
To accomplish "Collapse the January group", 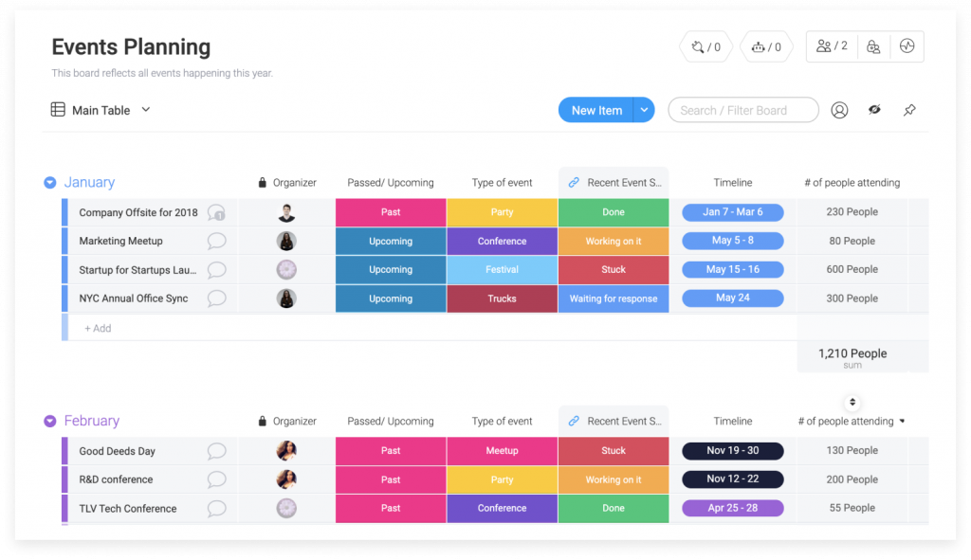I will click(50, 183).
